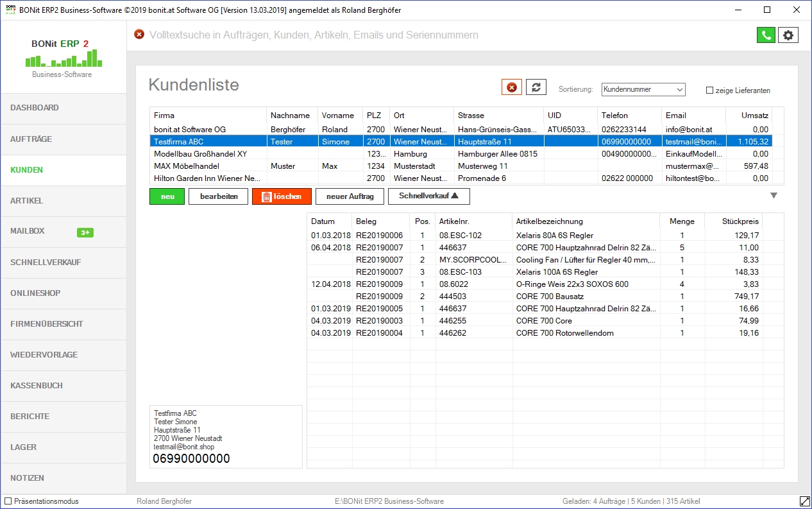Open ARTIKEL in the sidebar
Screen dimensions: 812x509
[63, 201]
